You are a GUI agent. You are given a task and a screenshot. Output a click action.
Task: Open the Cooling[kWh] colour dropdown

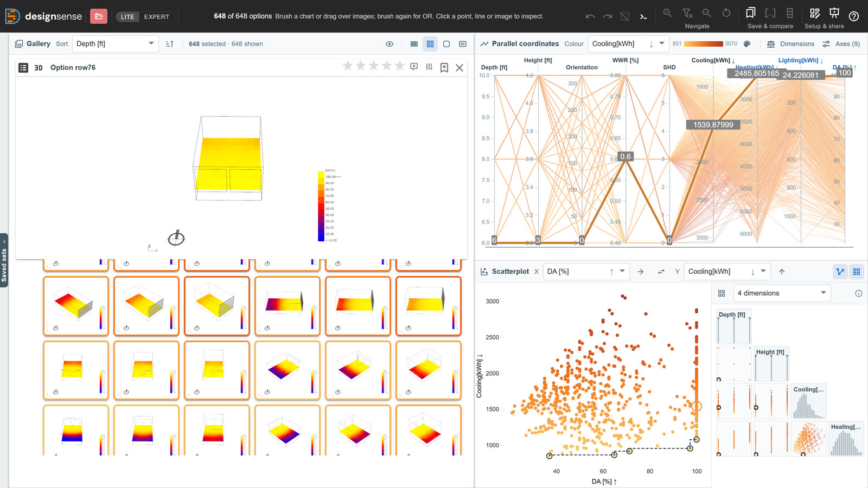(628, 44)
